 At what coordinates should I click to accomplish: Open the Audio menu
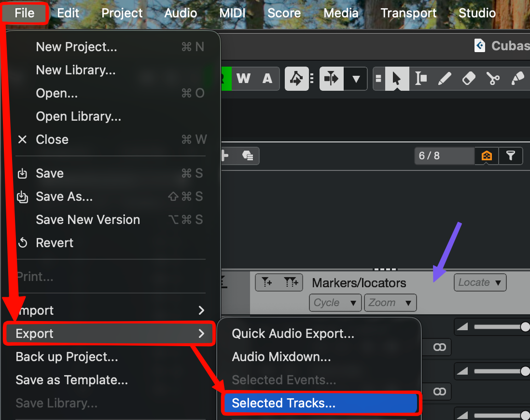(181, 13)
